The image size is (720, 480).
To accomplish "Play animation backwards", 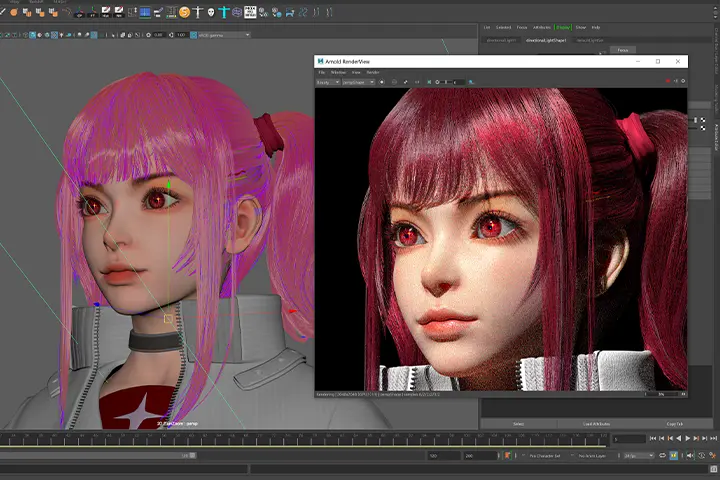I will tap(679, 438).
